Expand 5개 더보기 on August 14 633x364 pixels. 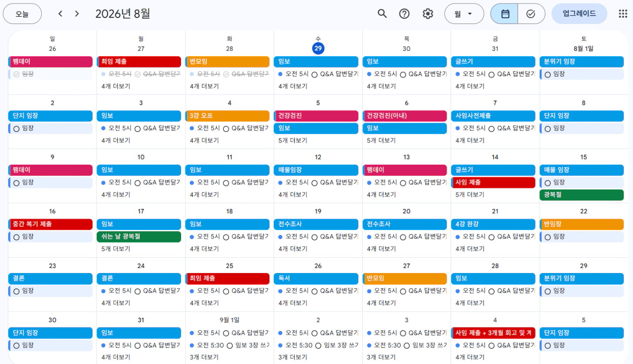[470, 195]
